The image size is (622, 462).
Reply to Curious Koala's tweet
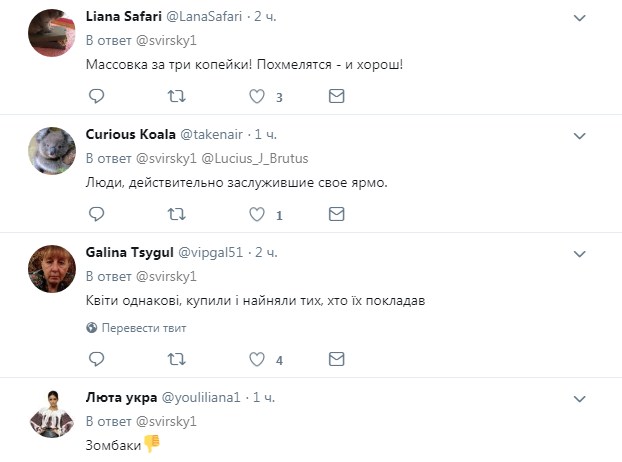click(97, 214)
